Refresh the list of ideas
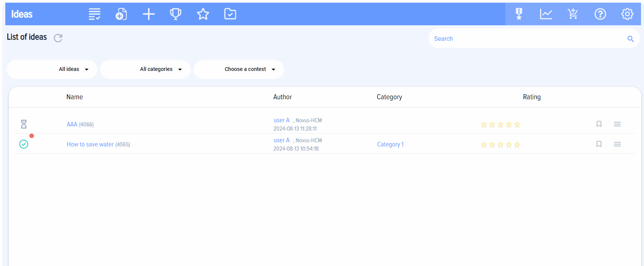644x266 pixels. (x=58, y=38)
